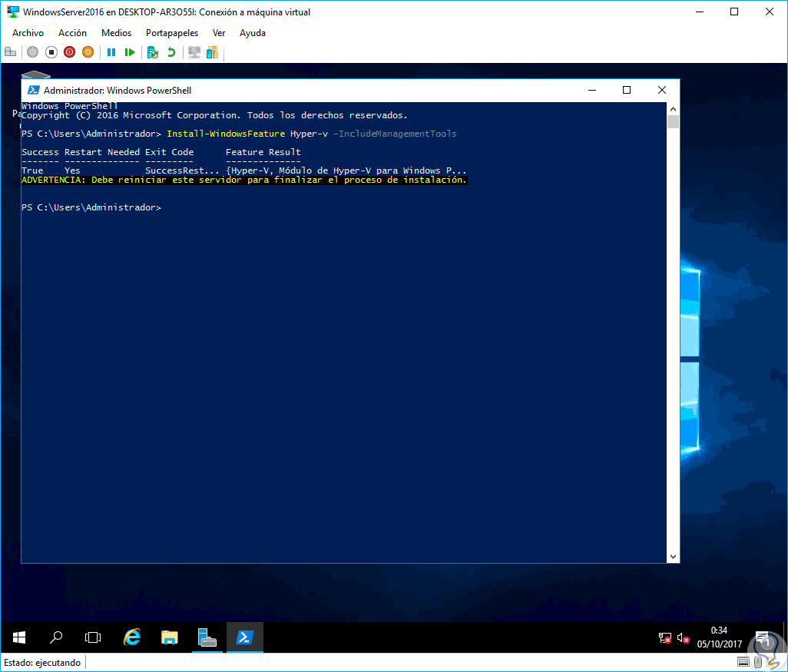
Task: Open the guest Windows Start menu
Action: coord(19,637)
